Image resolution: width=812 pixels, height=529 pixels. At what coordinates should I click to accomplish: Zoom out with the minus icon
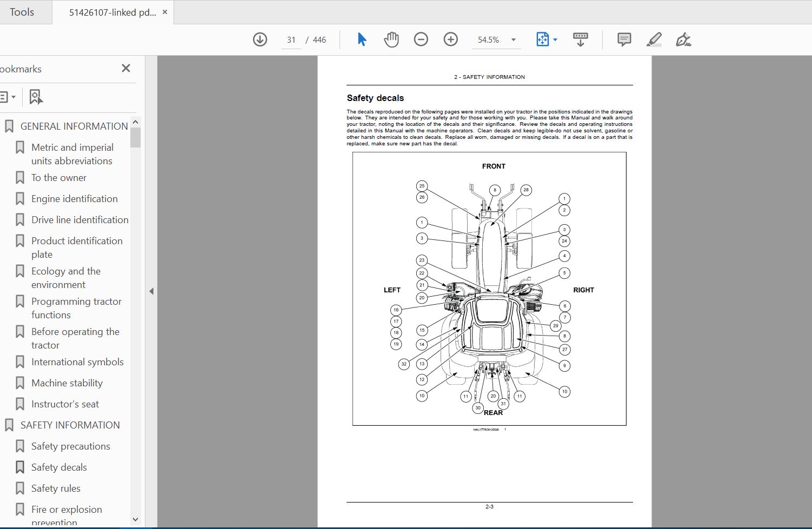(421, 39)
